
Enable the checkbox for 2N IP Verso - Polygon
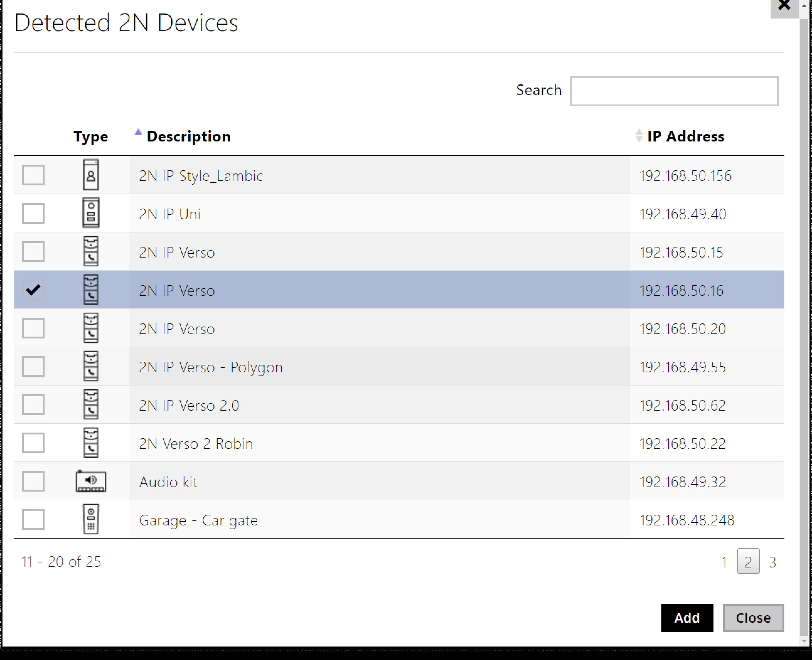click(x=33, y=366)
